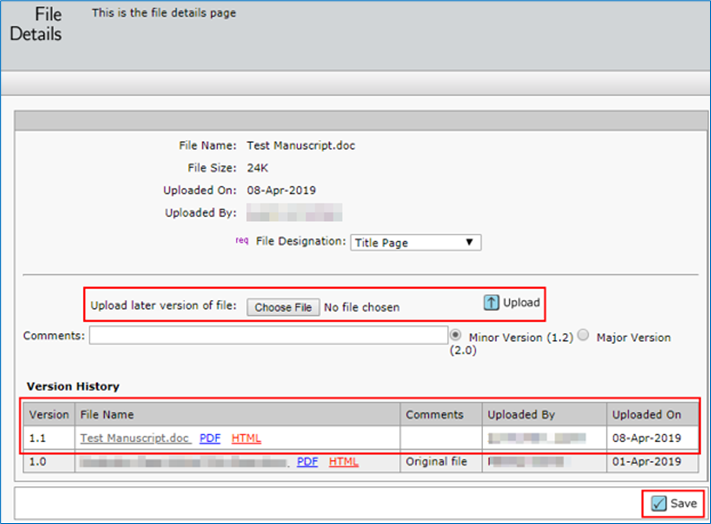The height and width of the screenshot is (524, 711).
Task: Click the Uploaded By column header
Action: point(521,414)
